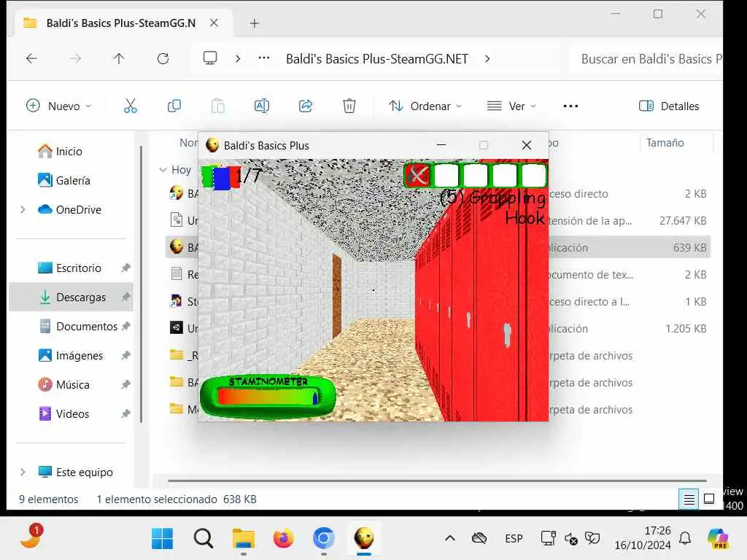Select the 639 KB application row

point(438,247)
